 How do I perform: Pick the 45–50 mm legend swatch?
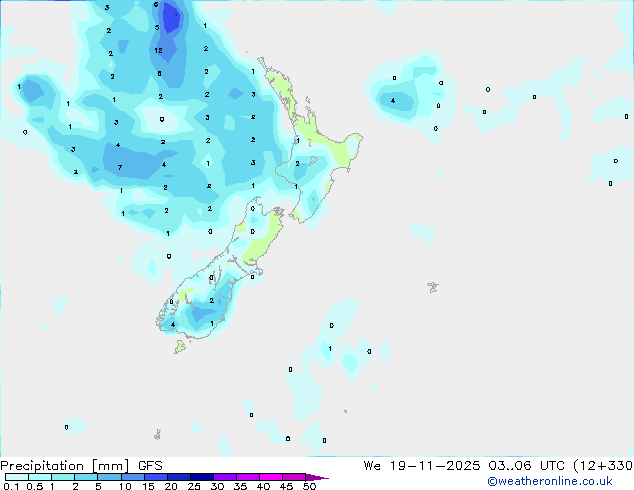tap(294, 477)
